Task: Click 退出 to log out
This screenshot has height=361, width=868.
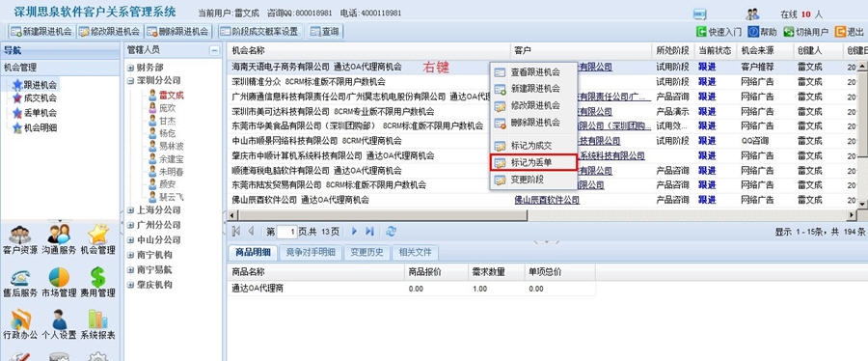Action: (x=849, y=32)
